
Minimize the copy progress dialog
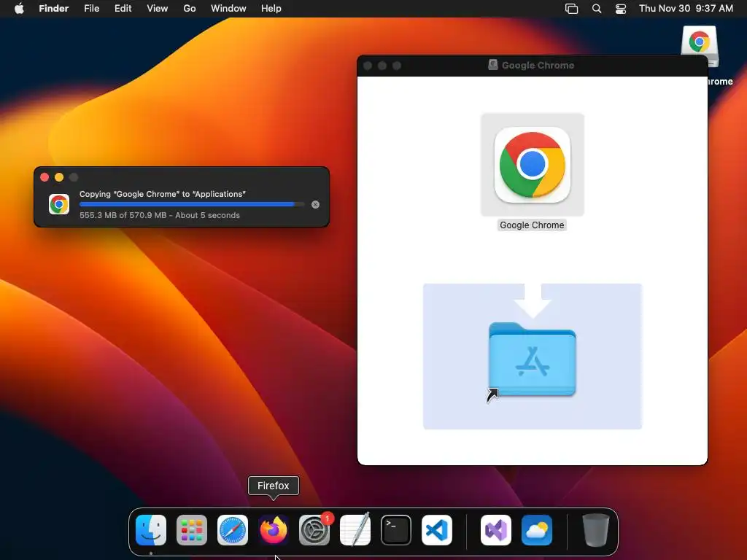coord(59,177)
